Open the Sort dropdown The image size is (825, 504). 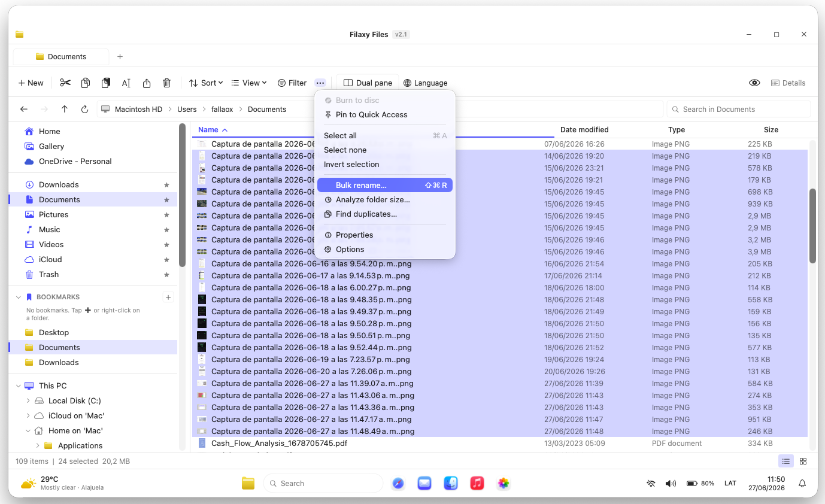pos(206,83)
